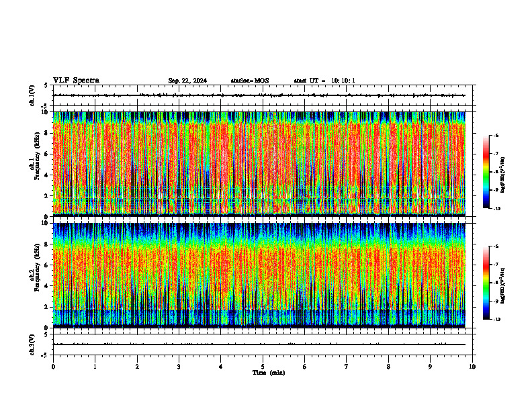The width and height of the screenshot is (532, 411).
Task: Click the "-10" tick on ch.1 colorbar
Action: (497, 209)
